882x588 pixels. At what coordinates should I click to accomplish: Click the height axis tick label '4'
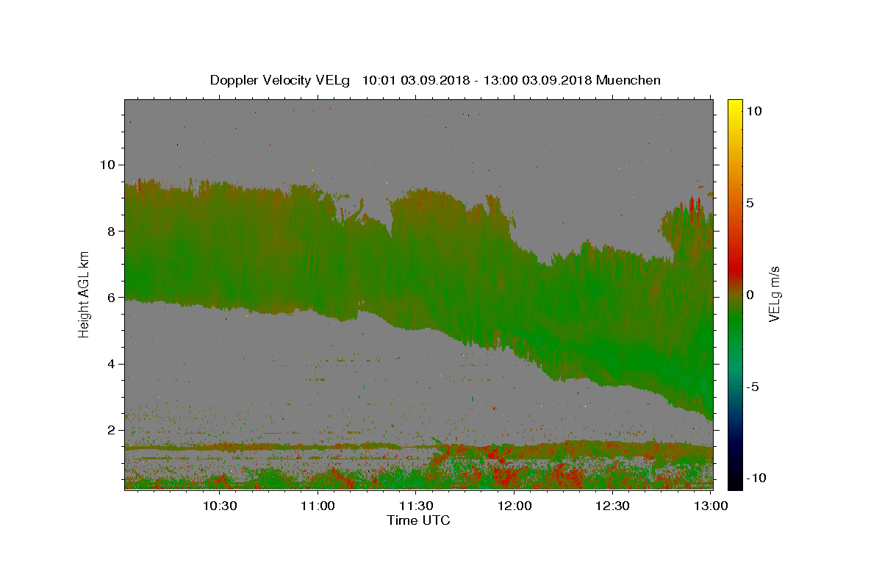113,364
